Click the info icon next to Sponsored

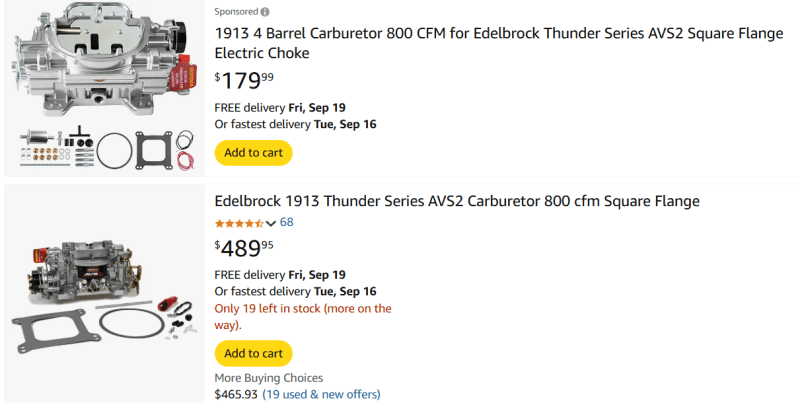pos(265,12)
